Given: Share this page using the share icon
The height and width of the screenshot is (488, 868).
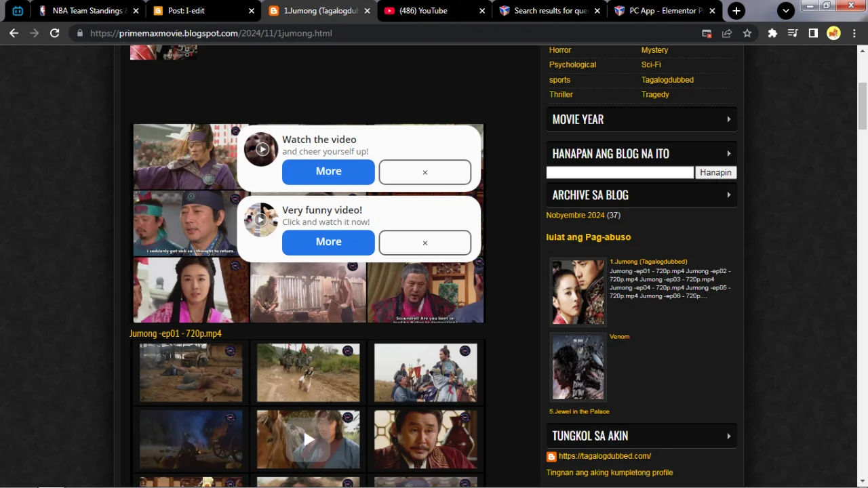Looking at the screenshot, I should (727, 33).
